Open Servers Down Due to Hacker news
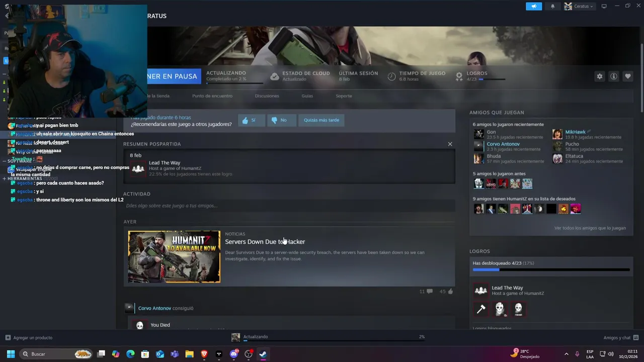 coord(265,242)
